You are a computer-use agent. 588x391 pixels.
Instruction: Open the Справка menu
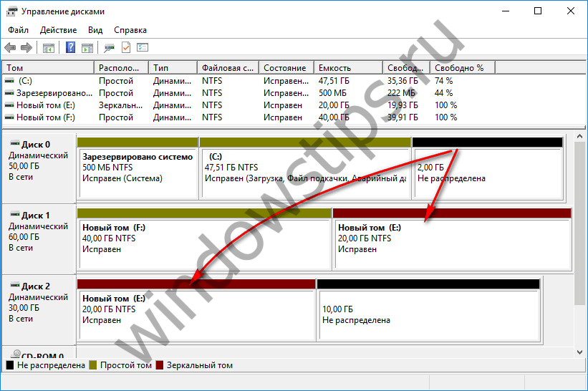click(x=130, y=30)
